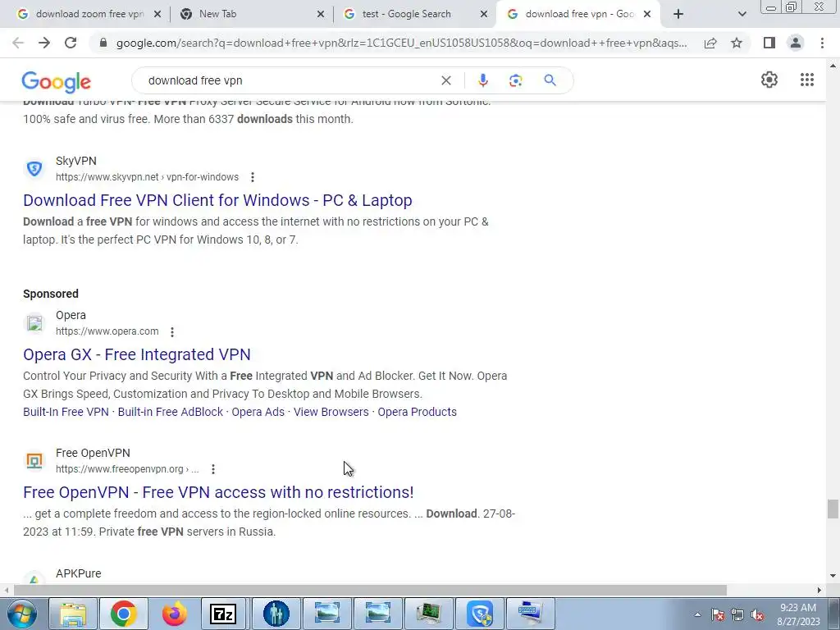Open the Chrome side panel
This screenshot has height=630, width=840.
(769, 43)
